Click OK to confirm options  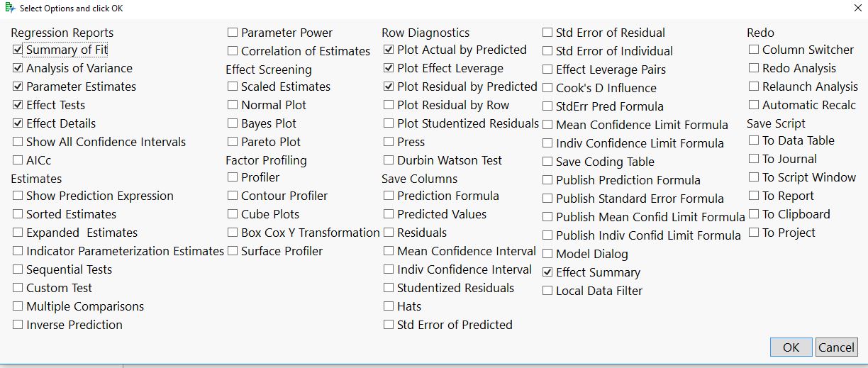(x=791, y=347)
